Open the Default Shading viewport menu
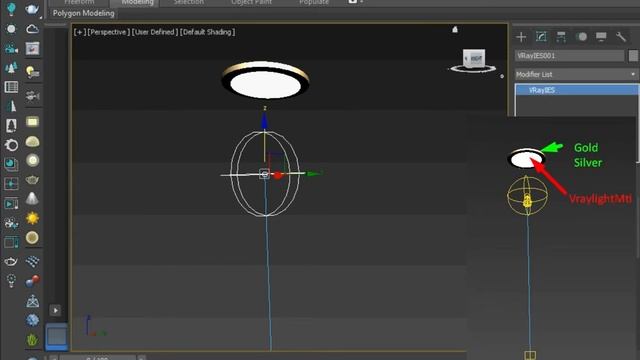 (207, 32)
